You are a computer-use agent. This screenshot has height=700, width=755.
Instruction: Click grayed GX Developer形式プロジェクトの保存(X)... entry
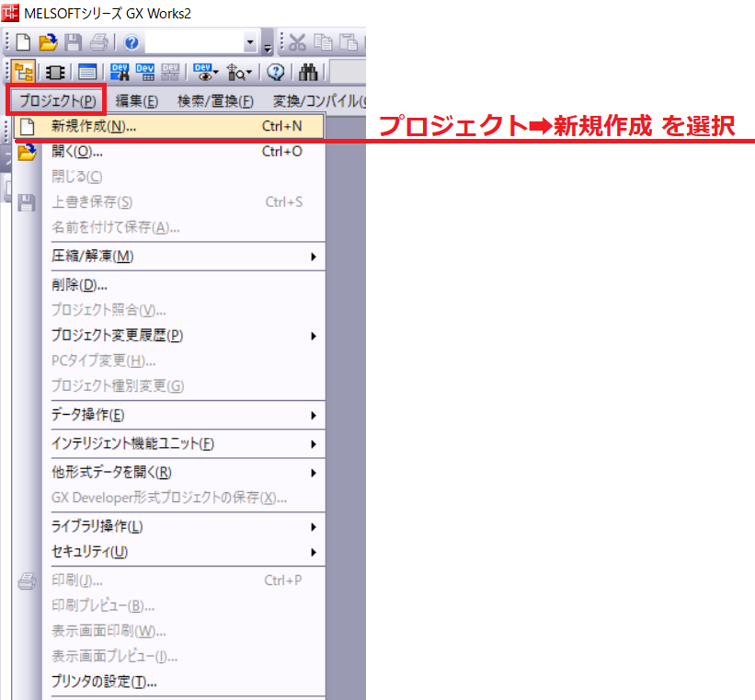tap(169, 498)
